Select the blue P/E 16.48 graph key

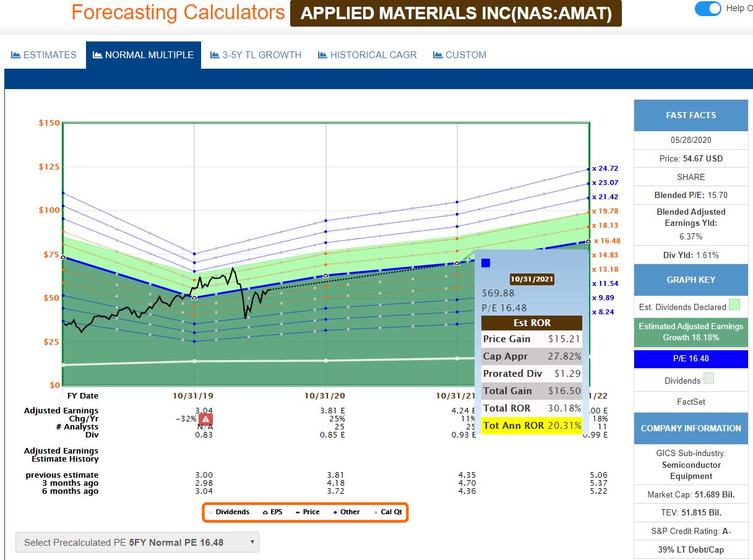pos(691,359)
